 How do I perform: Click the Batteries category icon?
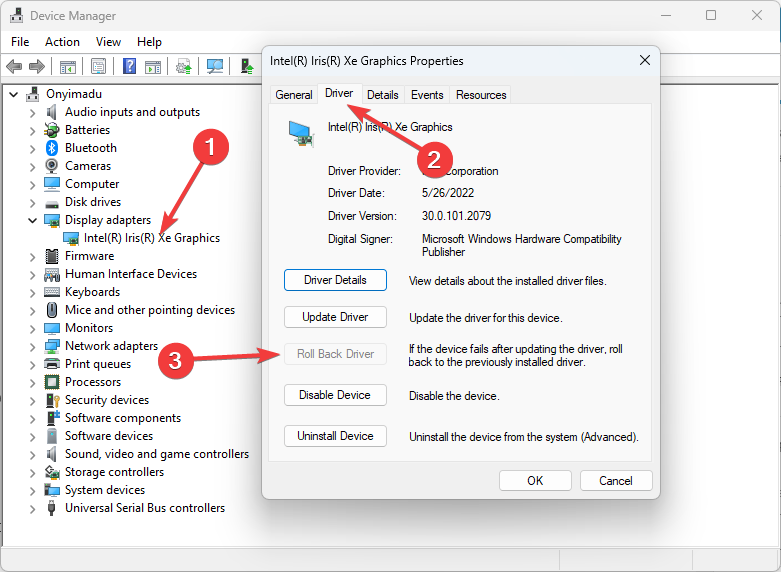(51, 130)
